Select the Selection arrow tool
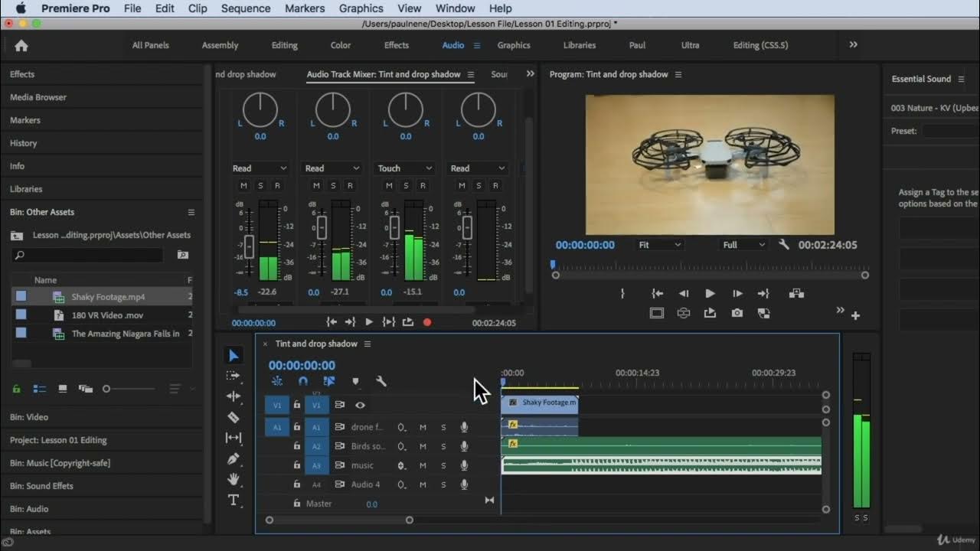The height and width of the screenshot is (551, 980). pos(234,355)
